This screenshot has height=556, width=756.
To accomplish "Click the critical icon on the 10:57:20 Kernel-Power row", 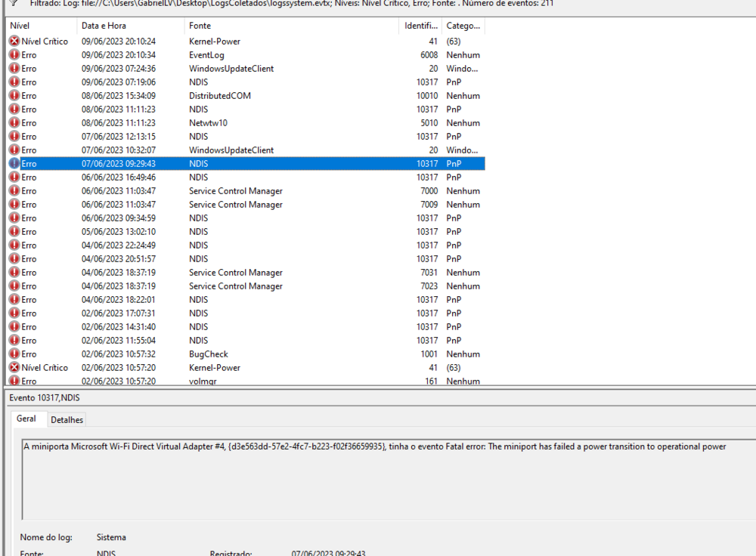I will click(x=14, y=368).
